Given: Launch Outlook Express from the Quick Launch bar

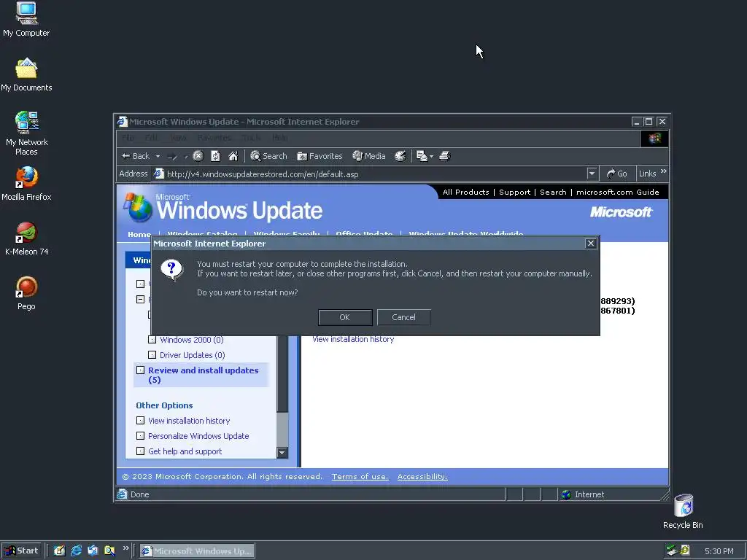Looking at the screenshot, I should 93,551.
